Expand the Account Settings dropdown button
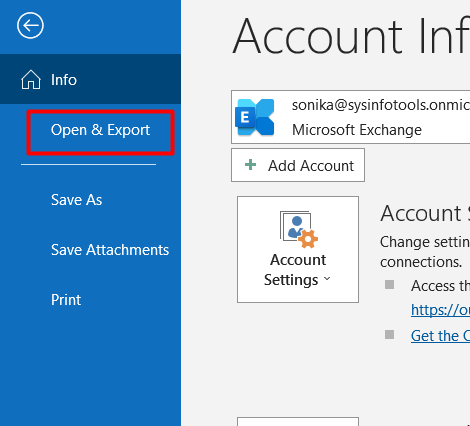Viewport: 470px width, 426px height. tap(298, 249)
